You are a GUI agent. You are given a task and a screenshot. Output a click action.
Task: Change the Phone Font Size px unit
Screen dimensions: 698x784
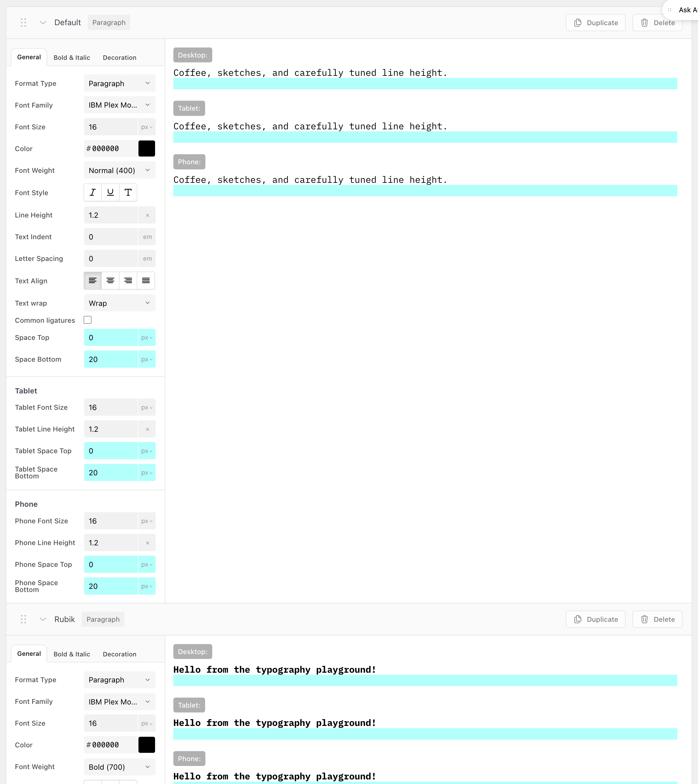147,521
